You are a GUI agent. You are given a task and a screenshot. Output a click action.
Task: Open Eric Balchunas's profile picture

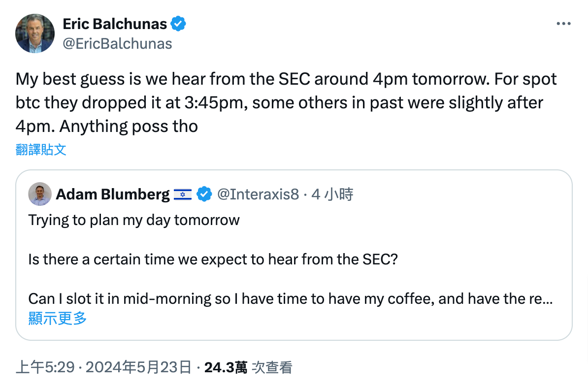[x=35, y=33]
